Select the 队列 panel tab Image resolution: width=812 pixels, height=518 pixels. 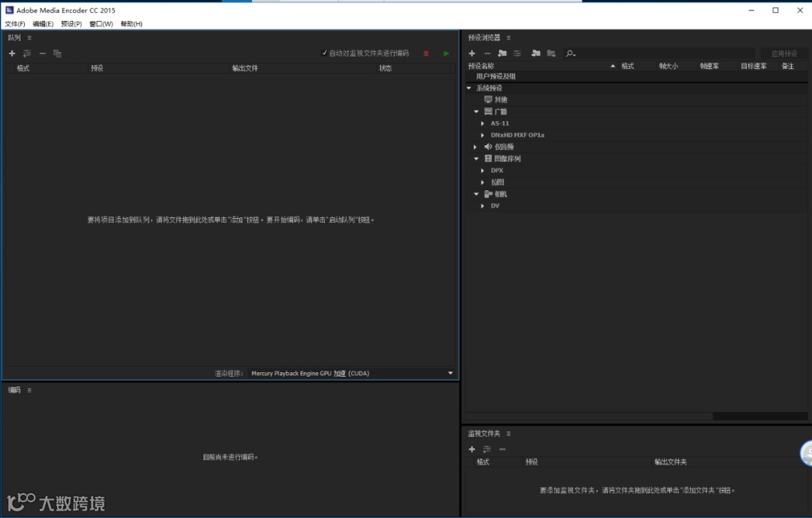[14, 38]
